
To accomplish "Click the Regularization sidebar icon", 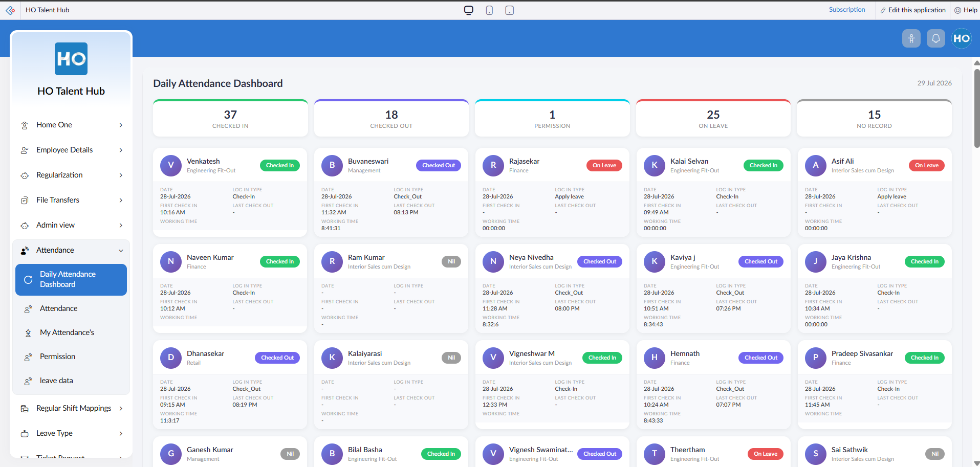I will point(25,175).
